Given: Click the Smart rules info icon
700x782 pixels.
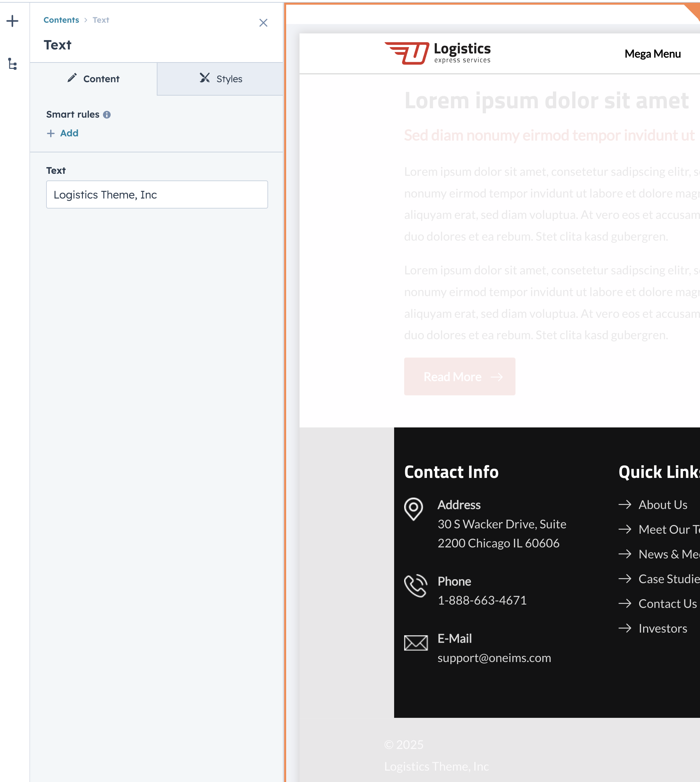Looking at the screenshot, I should click(x=107, y=115).
